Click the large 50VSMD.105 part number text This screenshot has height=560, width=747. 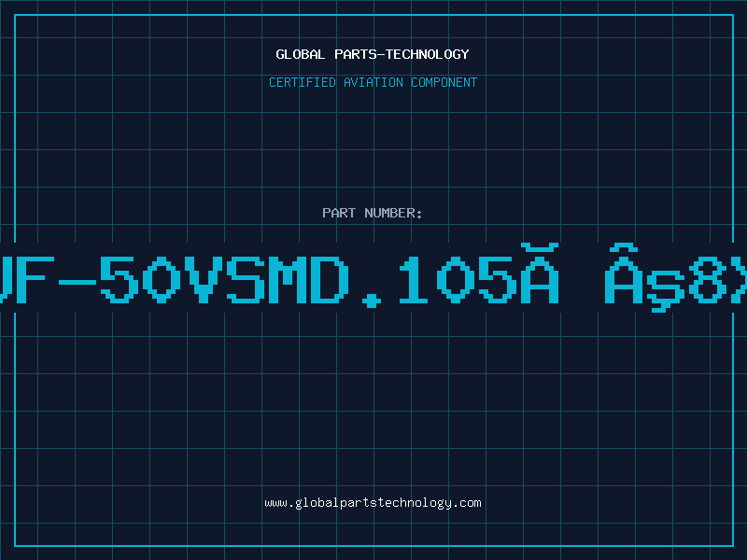pyautogui.click(x=373, y=278)
